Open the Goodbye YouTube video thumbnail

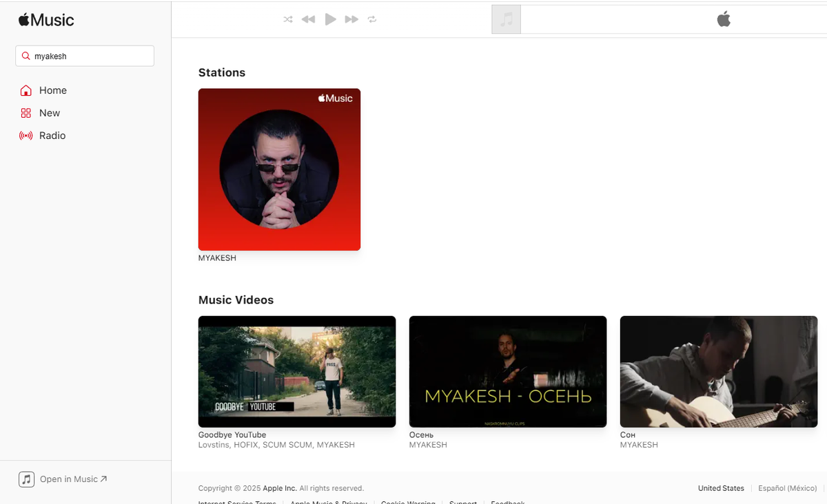(x=297, y=372)
